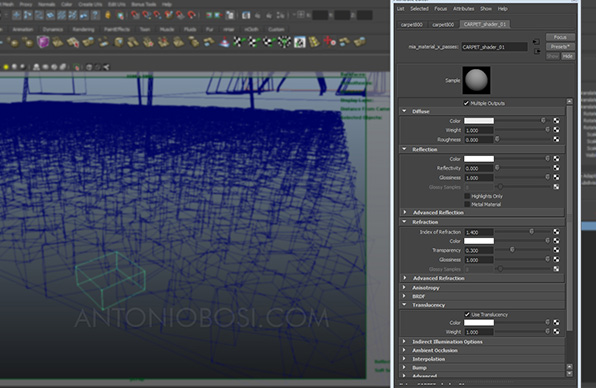Open the Fur shelf tab
The height and width of the screenshot is (388, 596).
[209, 29]
